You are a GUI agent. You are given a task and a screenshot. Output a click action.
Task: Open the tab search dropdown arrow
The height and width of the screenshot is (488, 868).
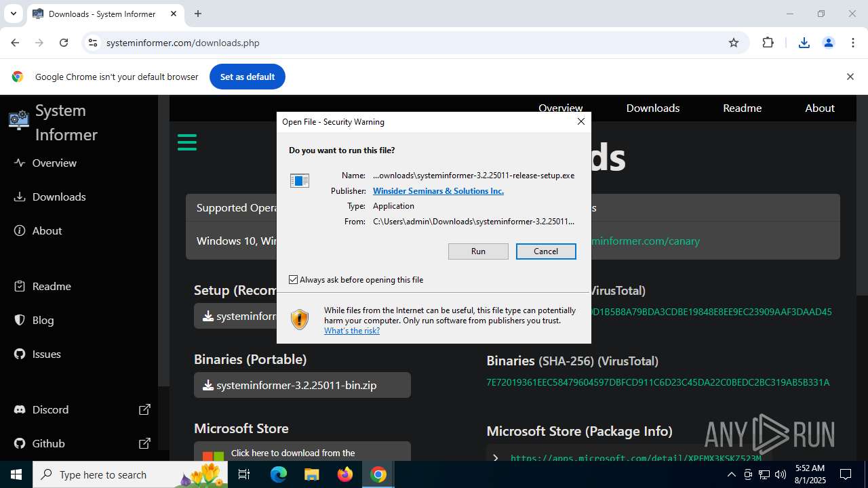pos(13,14)
